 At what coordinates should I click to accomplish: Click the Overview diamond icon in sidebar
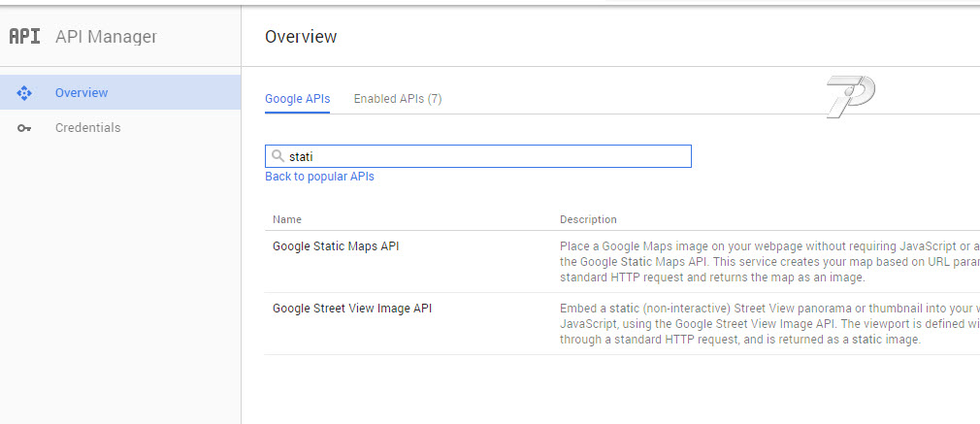24,92
